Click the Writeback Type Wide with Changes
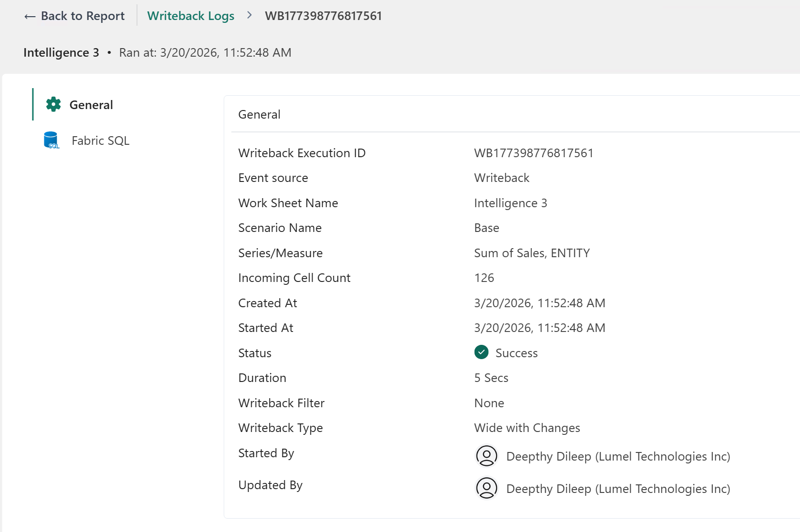Viewport: 800px width, 532px height. (527, 428)
